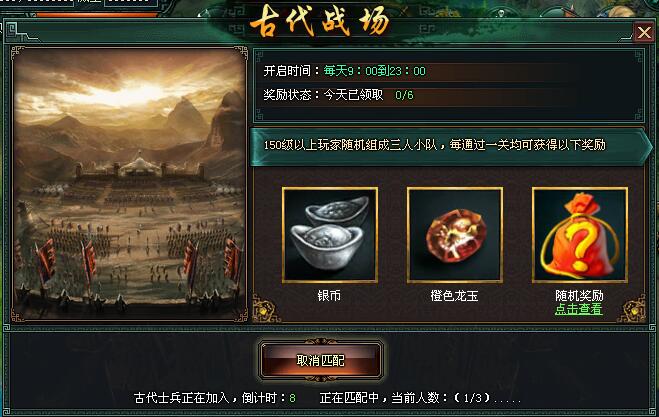
Task: Click the 取消匹配 cancel matching button
Action: pos(321,360)
